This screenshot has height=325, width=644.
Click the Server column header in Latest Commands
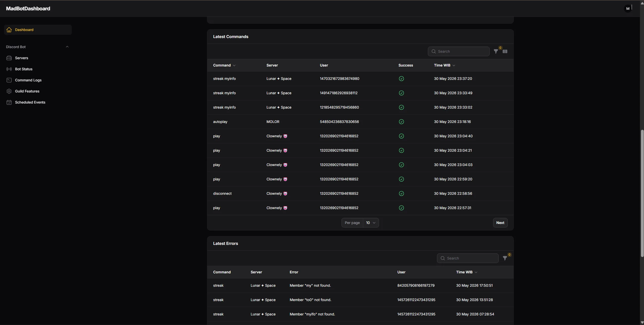(272, 65)
